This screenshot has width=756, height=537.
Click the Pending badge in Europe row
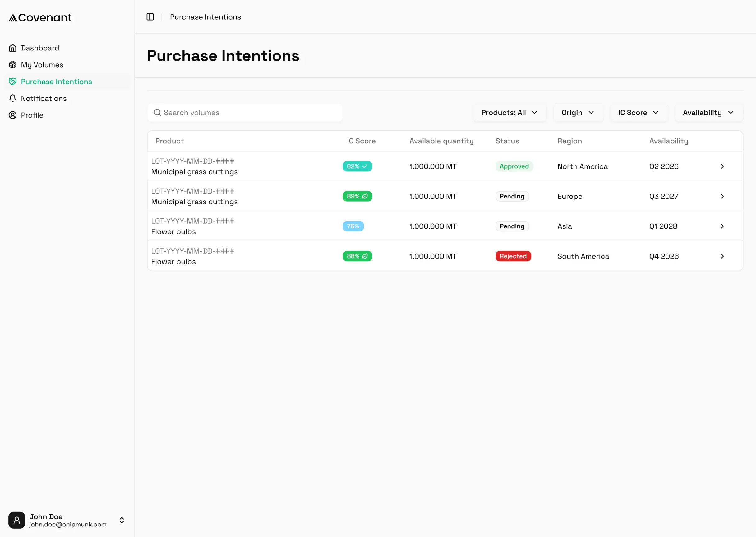point(512,196)
